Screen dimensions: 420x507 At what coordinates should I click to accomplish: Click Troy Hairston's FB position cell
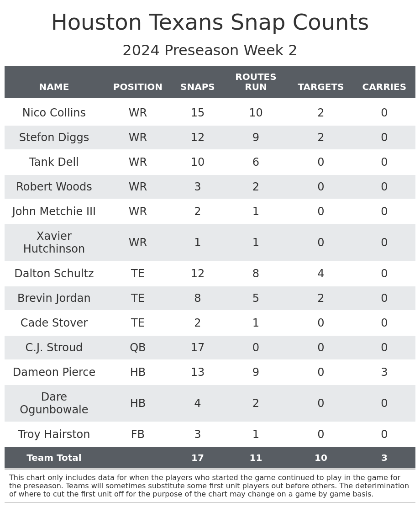(137, 434)
